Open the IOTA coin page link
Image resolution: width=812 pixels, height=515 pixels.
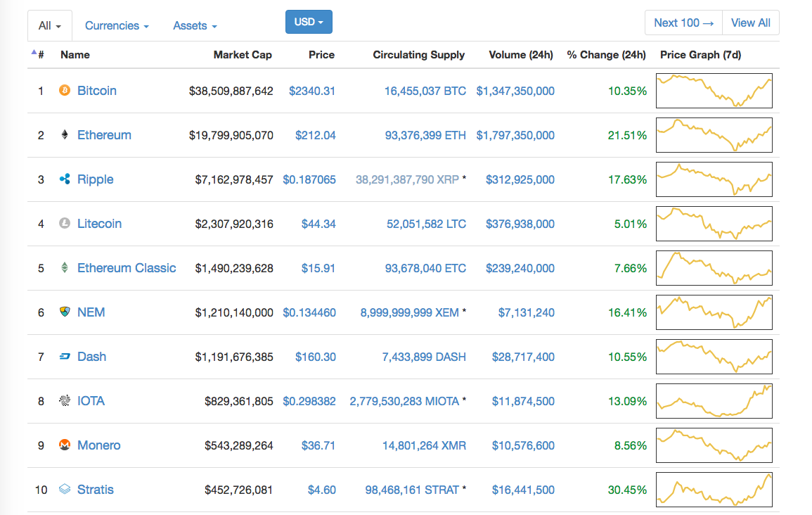[x=91, y=400]
